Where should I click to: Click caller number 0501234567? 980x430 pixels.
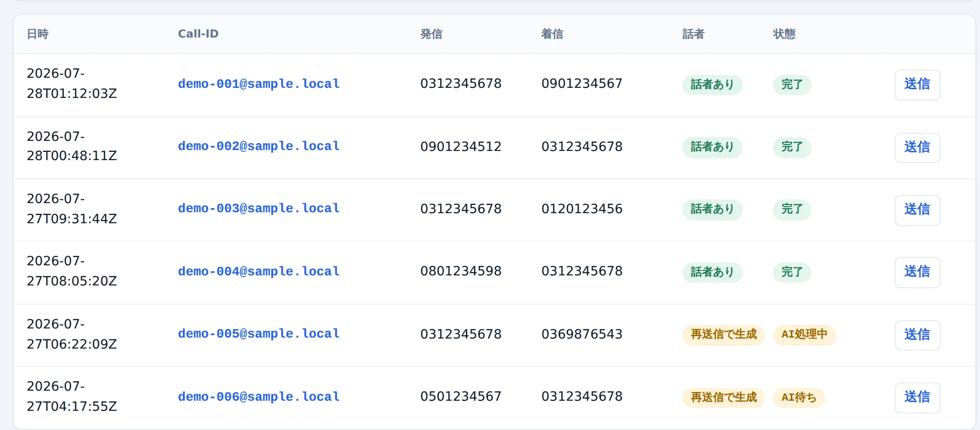(461, 397)
